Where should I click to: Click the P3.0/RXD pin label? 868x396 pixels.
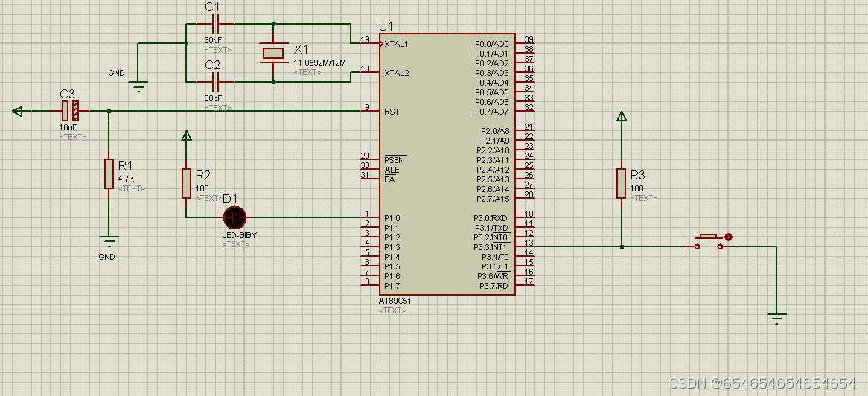coord(491,217)
